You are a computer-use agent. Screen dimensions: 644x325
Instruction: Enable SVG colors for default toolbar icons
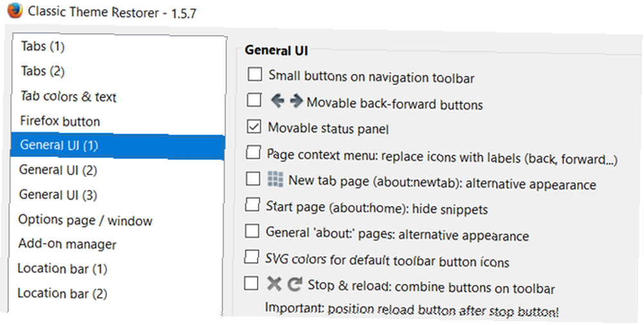(252, 257)
